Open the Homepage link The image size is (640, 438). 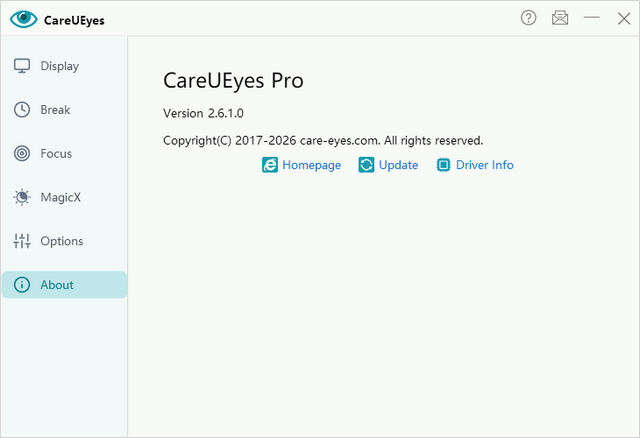[311, 165]
